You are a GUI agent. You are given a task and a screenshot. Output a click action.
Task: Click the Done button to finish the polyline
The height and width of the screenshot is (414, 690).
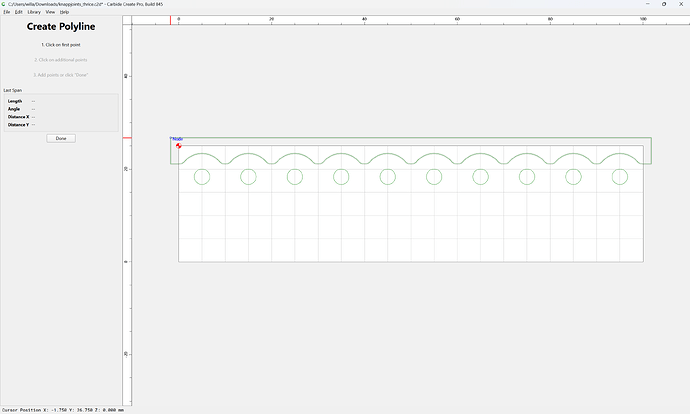(x=61, y=138)
